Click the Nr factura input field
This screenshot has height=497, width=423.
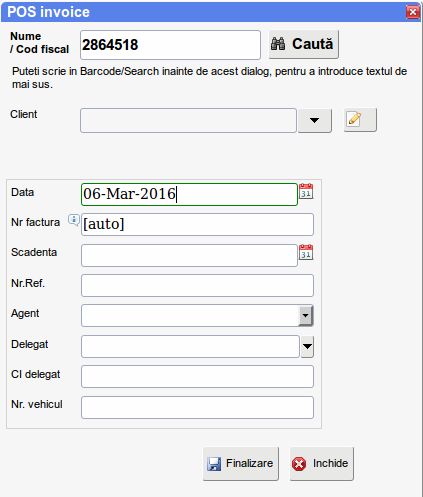(x=197, y=224)
